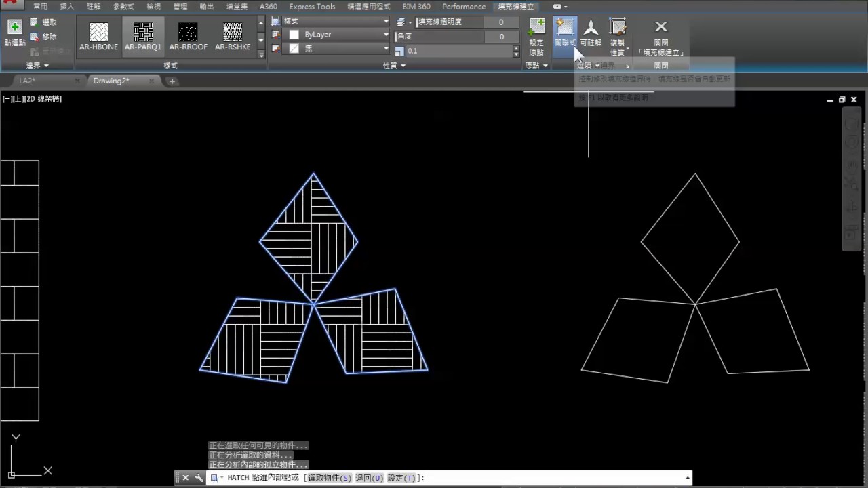Close the LA2* drawing tab
The image size is (868, 488).
point(77,81)
